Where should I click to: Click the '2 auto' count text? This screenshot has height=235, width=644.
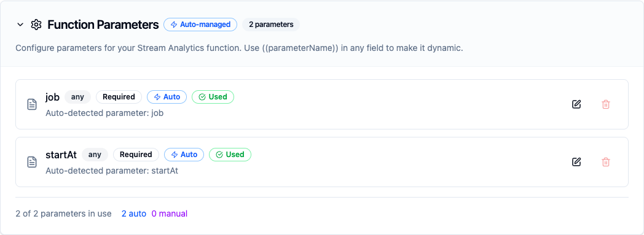point(134,214)
